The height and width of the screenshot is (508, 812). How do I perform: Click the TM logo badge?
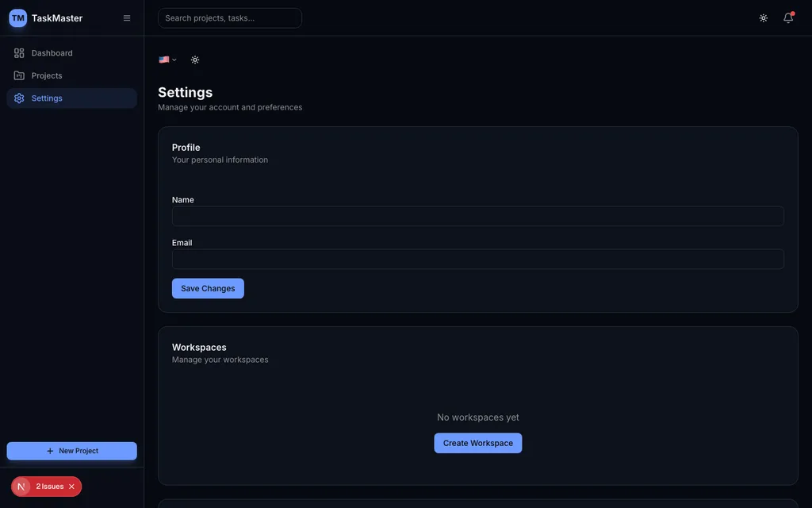click(x=18, y=18)
